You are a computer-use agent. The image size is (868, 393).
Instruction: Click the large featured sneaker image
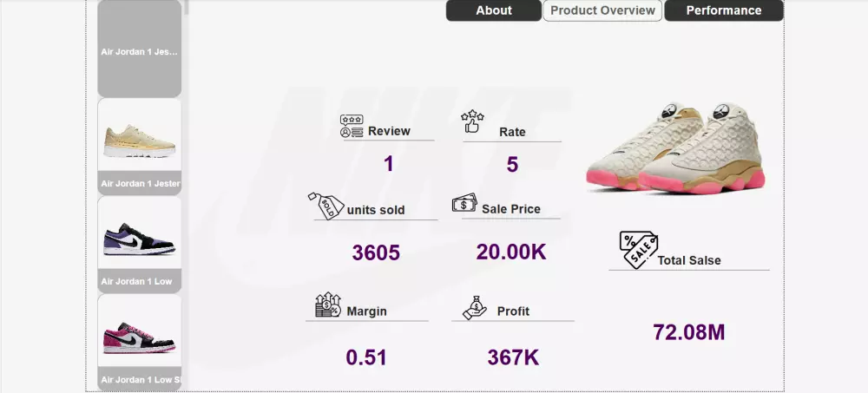coord(675,147)
